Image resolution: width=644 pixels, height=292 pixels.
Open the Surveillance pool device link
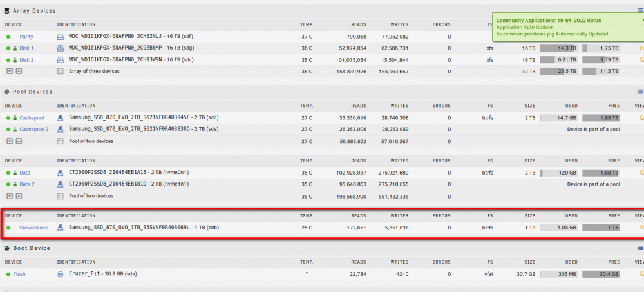(33, 228)
